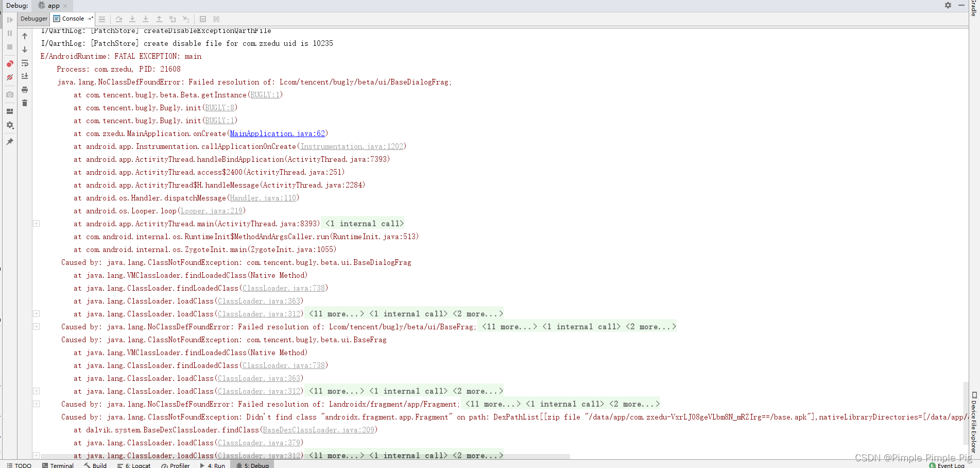Open the Event Log
The height and width of the screenshot is (468, 980).
(x=947, y=465)
